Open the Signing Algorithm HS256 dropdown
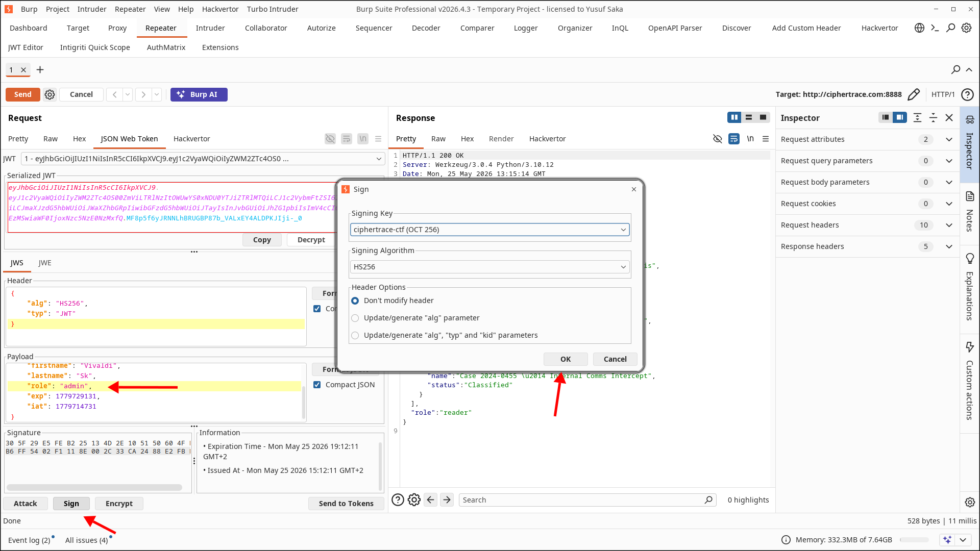This screenshot has width=980, height=551. 489,267
